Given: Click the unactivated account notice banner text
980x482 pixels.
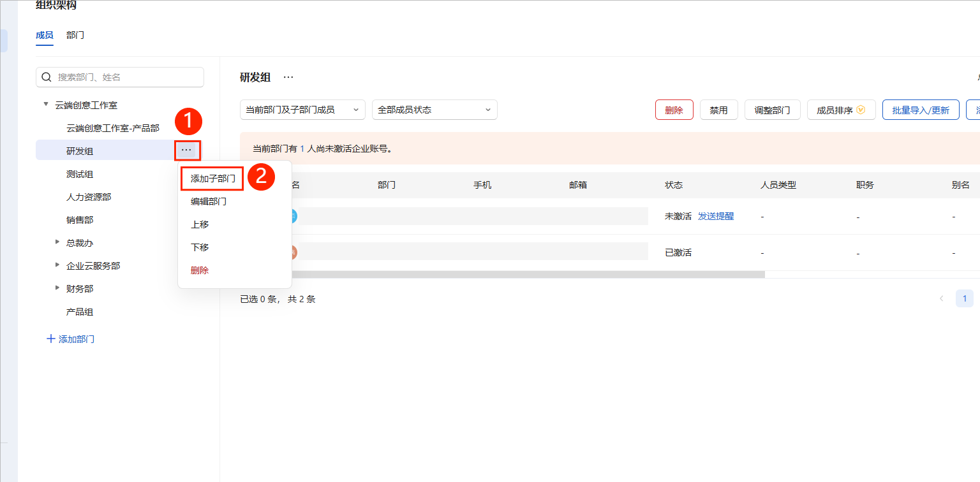Looking at the screenshot, I should pos(322,149).
